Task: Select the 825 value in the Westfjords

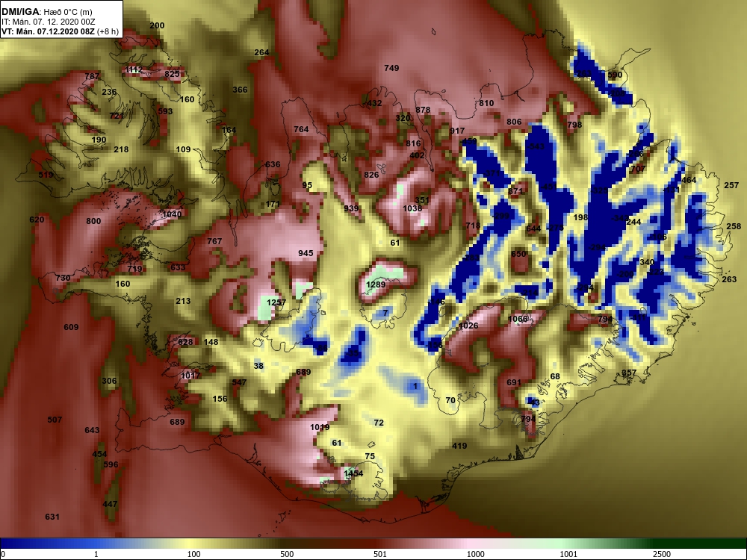Action: coord(172,74)
